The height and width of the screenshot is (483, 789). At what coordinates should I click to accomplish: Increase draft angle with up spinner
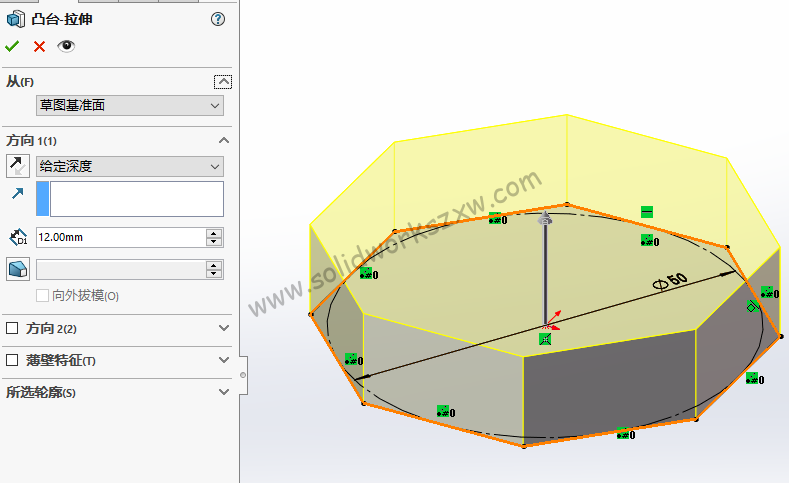(214, 265)
